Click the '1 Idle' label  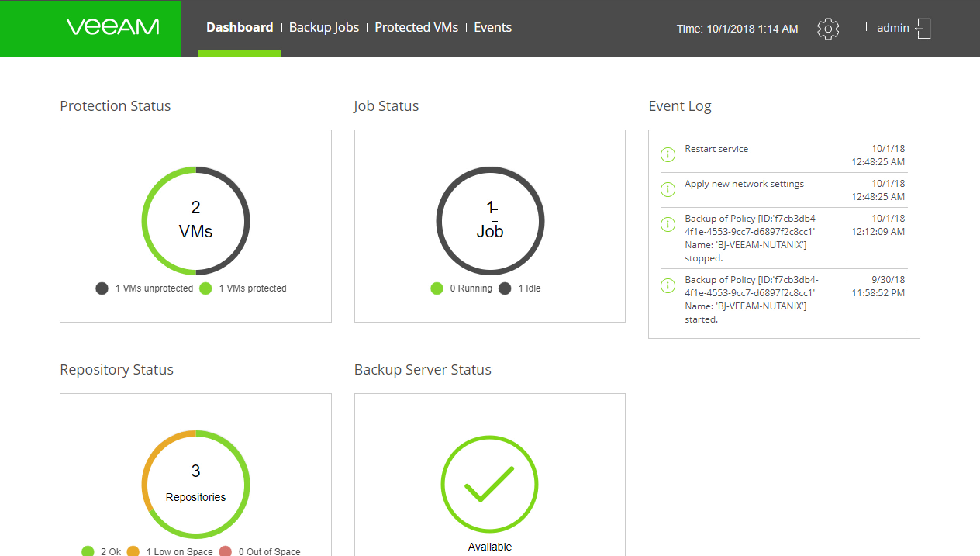coord(530,288)
